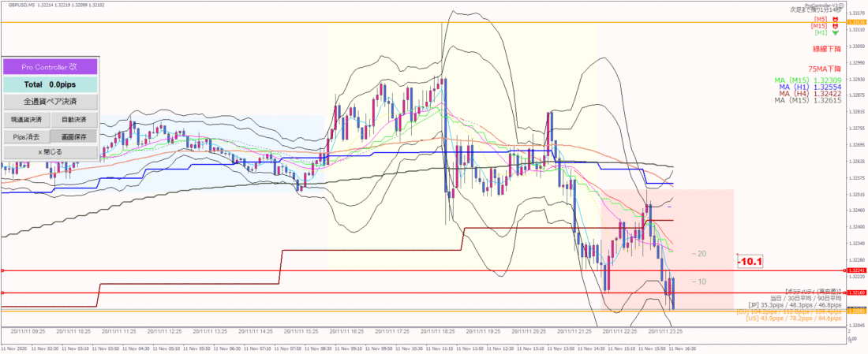Image resolution: width=868 pixels, height=354 pixels.
Task: Click the green H1 bull trend icon
Action: (x=836, y=32)
